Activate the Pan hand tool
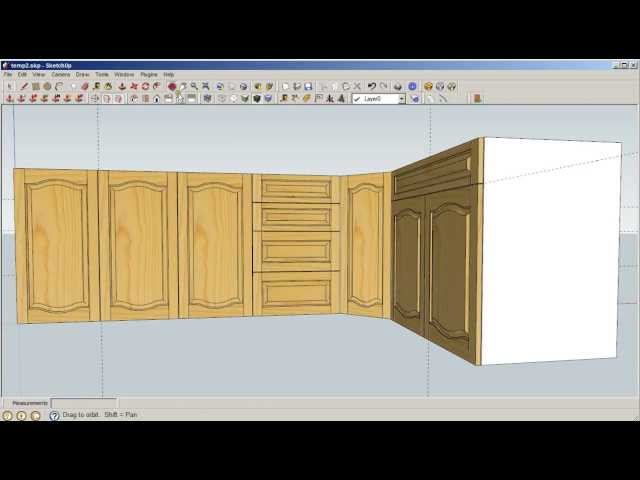 183,86
